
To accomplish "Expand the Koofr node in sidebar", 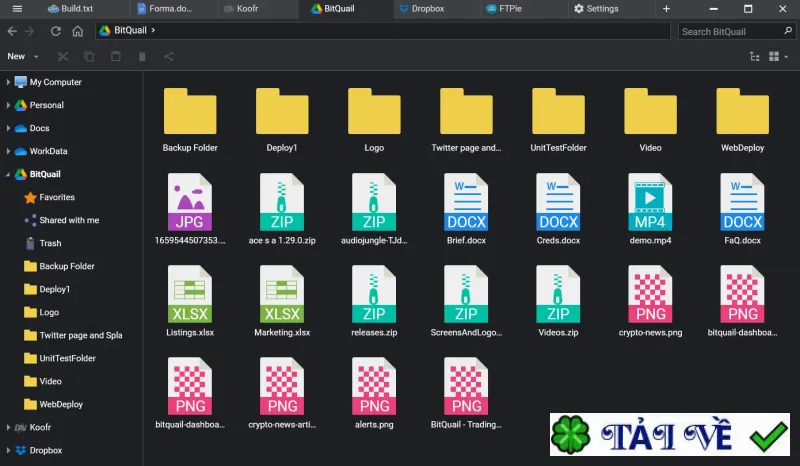I will pyautogui.click(x=8, y=427).
